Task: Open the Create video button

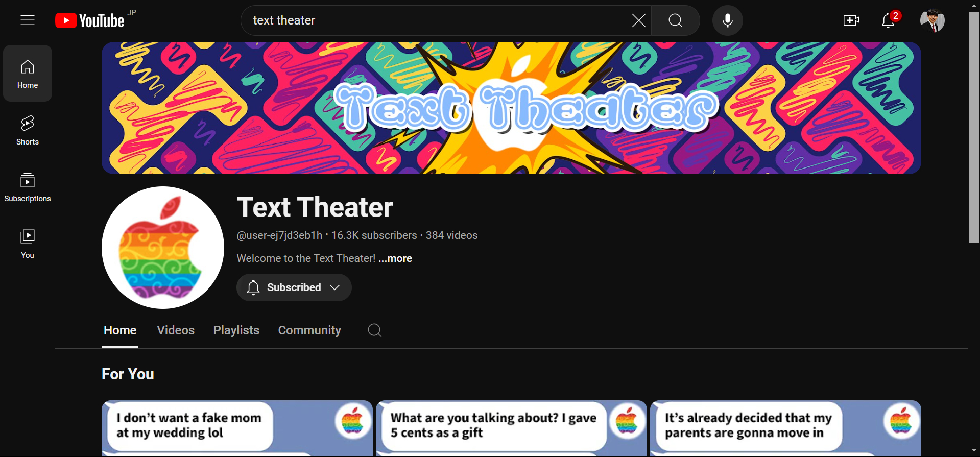Action: [851, 20]
